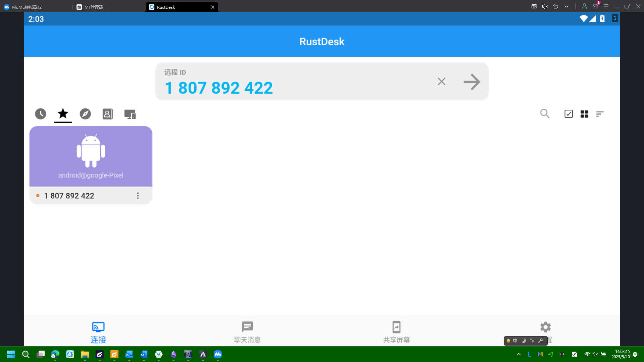This screenshot has width=644, height=362.
Task: Open the three-dot menu for peer 1 807 892 422
Action: [138, 196]
